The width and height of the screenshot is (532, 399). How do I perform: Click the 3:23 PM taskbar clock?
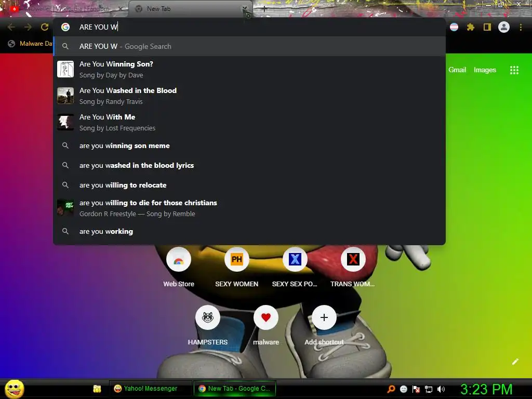click(x=486, y=389)
